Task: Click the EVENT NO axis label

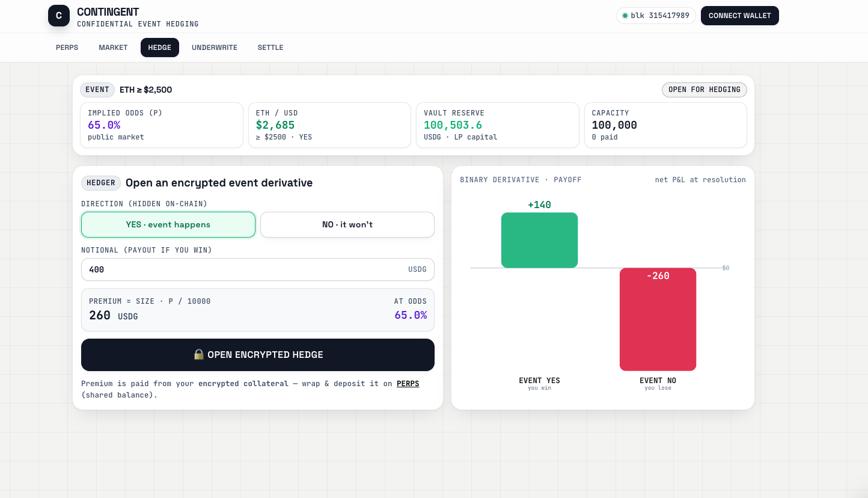Action: (658, 381)
